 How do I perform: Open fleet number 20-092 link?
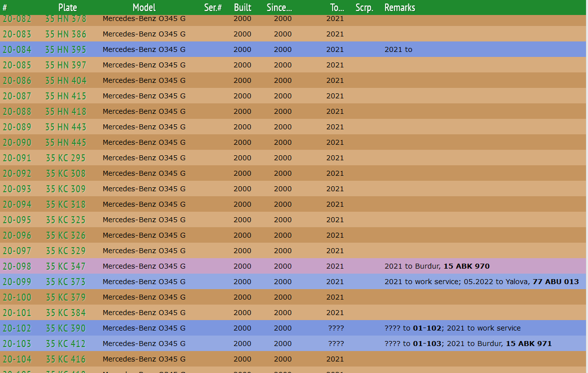coord(17,174)
